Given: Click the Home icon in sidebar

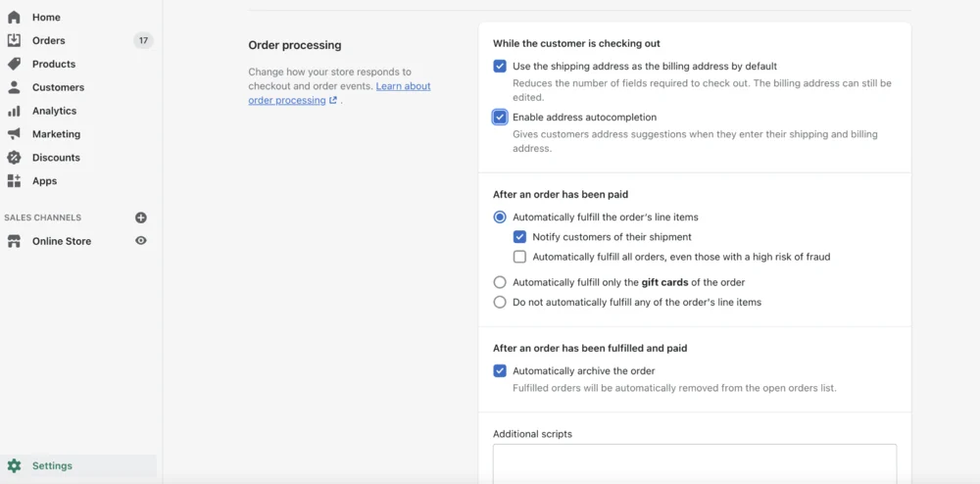Looking at the screenshot, I should click(14, 18).
